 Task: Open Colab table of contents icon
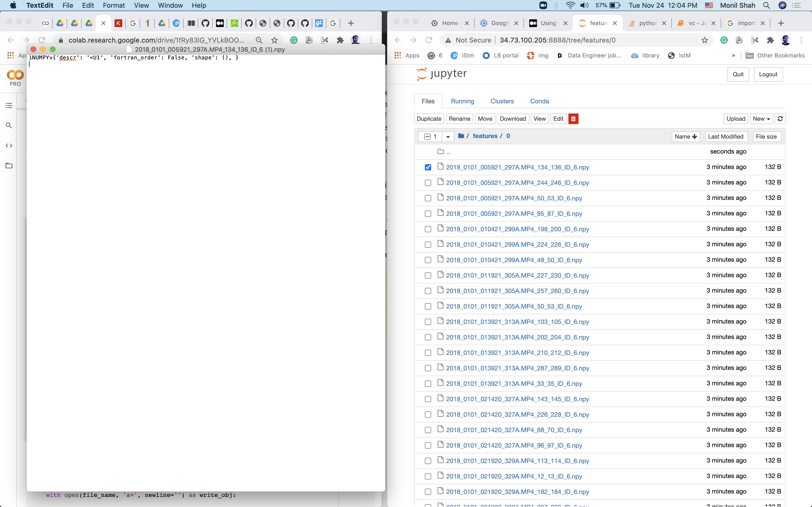(9, 106)
